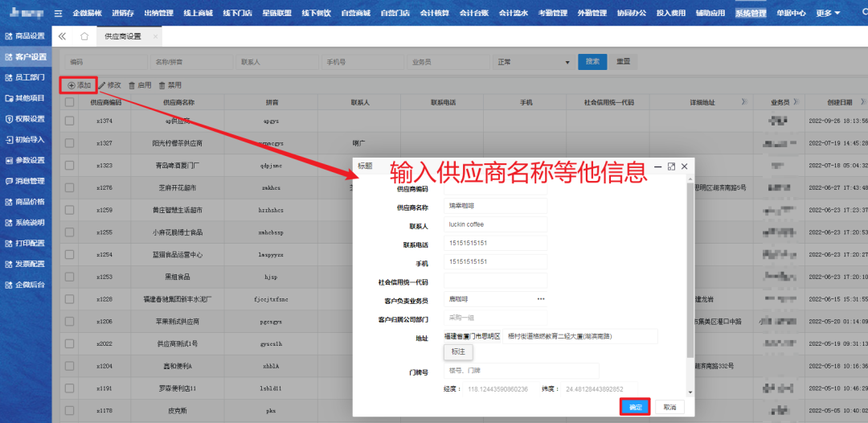The width and height of the screenshot is (868, 423).
Task: Select the checkbox for row x1259
Action: pos(70,210)
